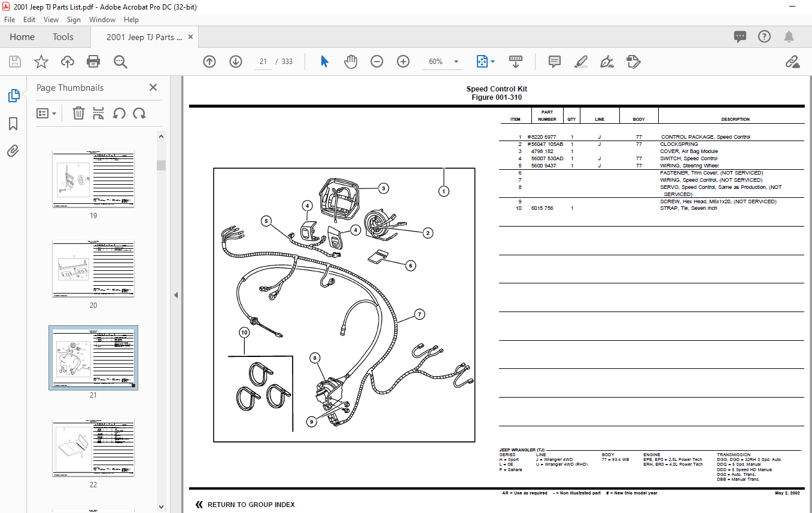Open the thumbnail options dropdown menu
Image resolution: width=812 pixels, height=513 pixels.
tap(47, 113)
